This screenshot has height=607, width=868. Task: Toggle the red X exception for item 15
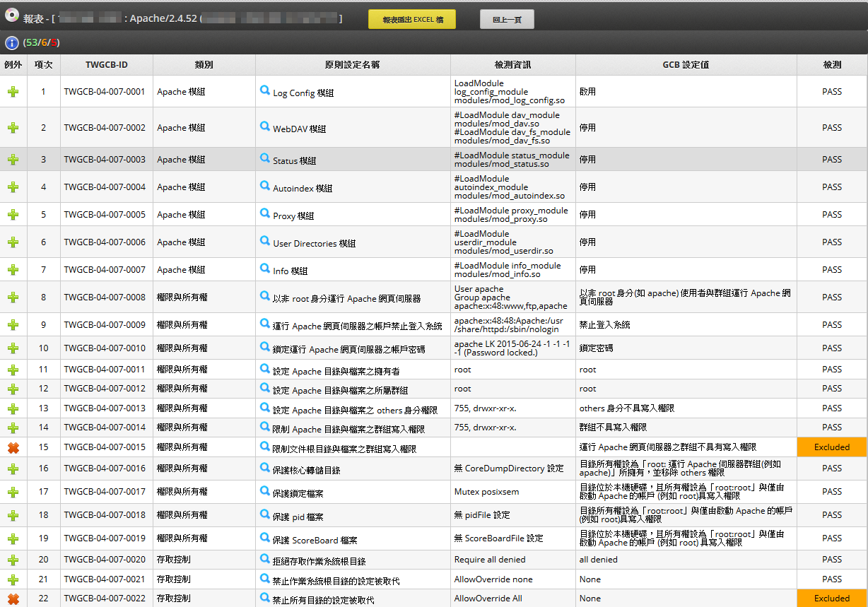click(x=13, y=447)
